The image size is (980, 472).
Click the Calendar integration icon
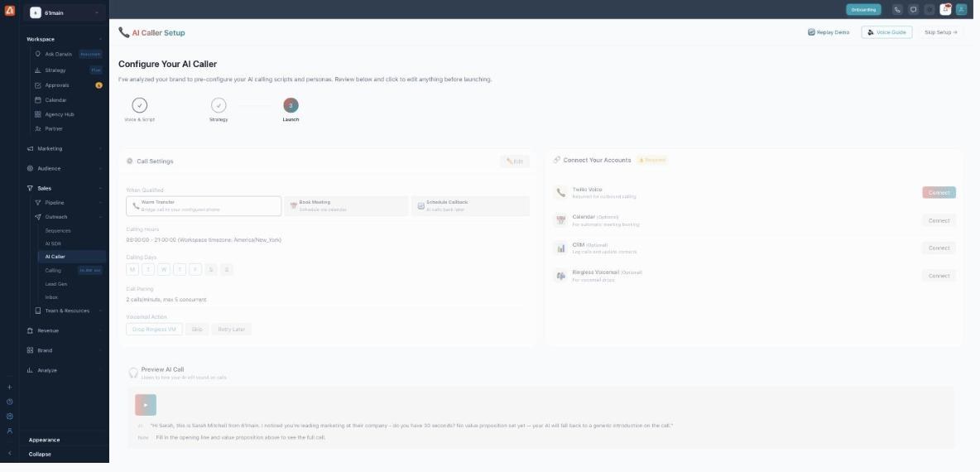click(560, 220)
